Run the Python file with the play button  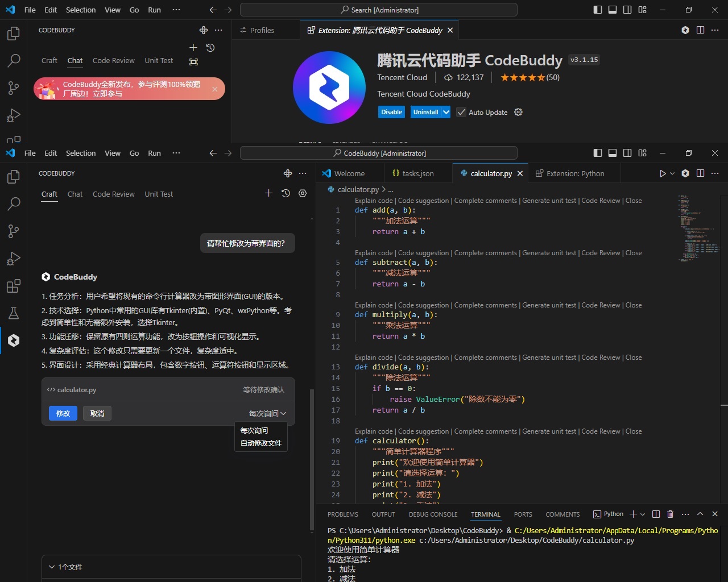click(x=663, y=173)
